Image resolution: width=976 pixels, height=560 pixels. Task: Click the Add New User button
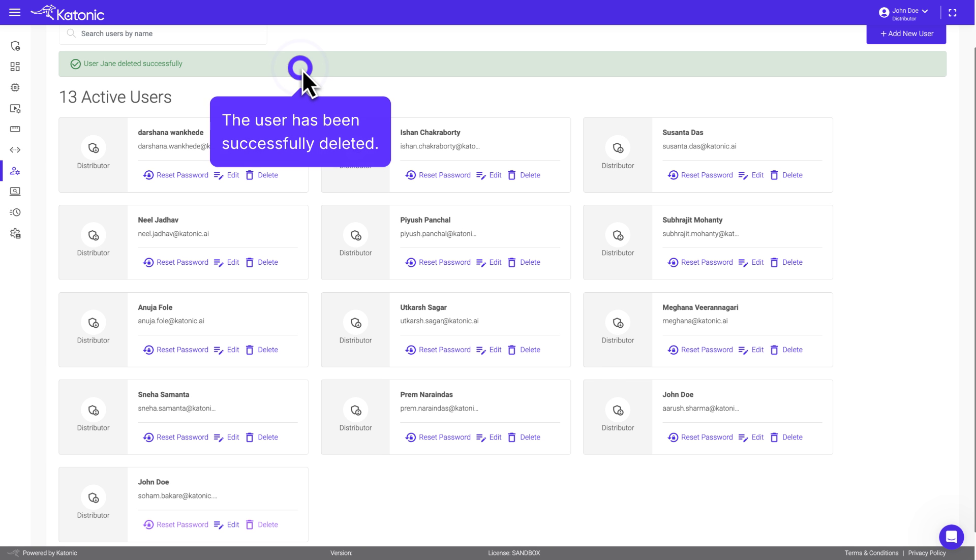point(906,34)
